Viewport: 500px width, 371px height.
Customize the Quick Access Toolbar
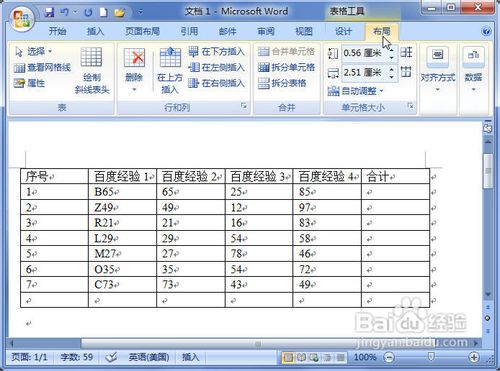tap(141, 13)
